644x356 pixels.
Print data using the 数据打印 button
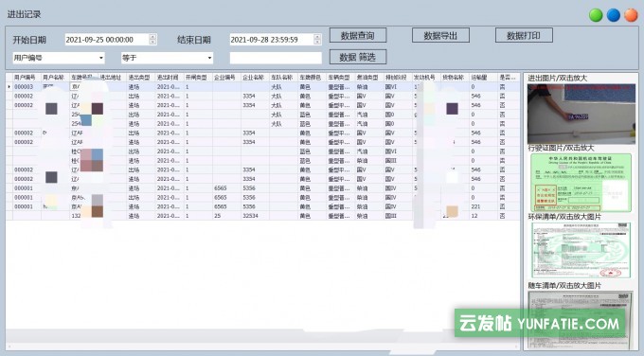524,35
